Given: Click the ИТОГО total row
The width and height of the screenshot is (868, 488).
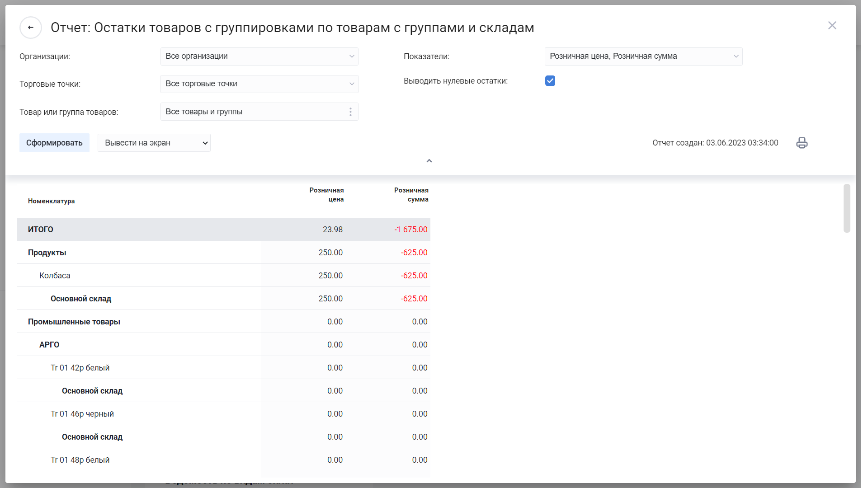Looking at the screenshot, I should click(x=41, y=230).
